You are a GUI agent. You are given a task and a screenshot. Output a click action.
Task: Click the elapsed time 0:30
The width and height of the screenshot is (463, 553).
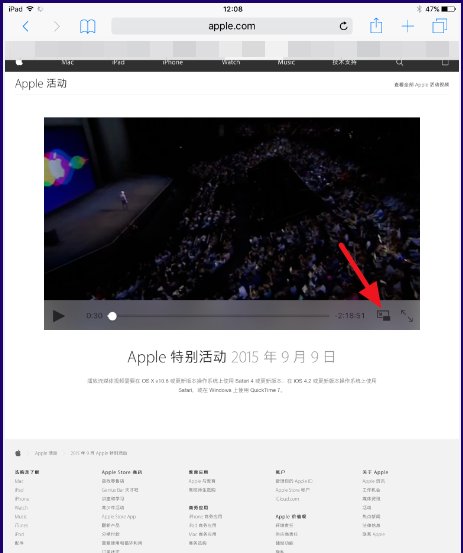(x=94, y=316)
